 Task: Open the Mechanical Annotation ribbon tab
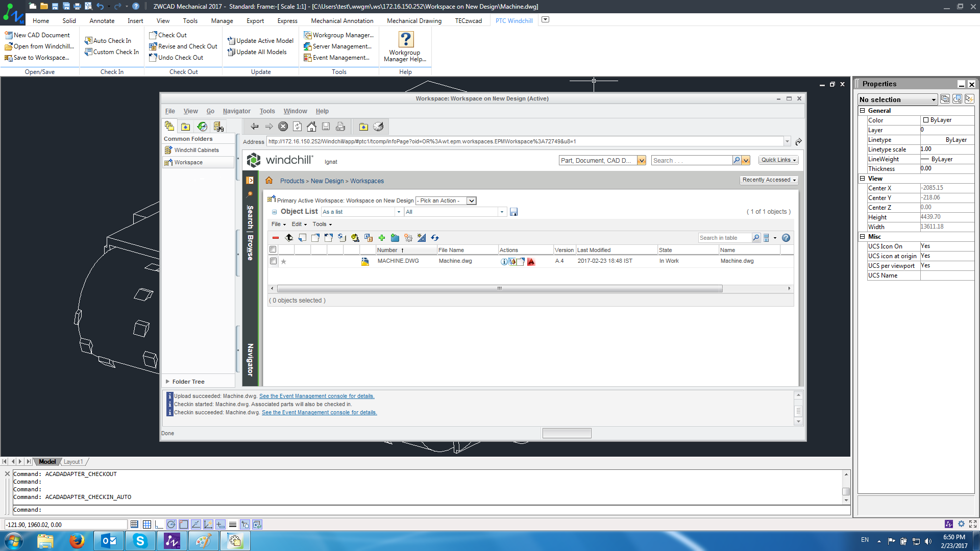(x=342, y=20)
